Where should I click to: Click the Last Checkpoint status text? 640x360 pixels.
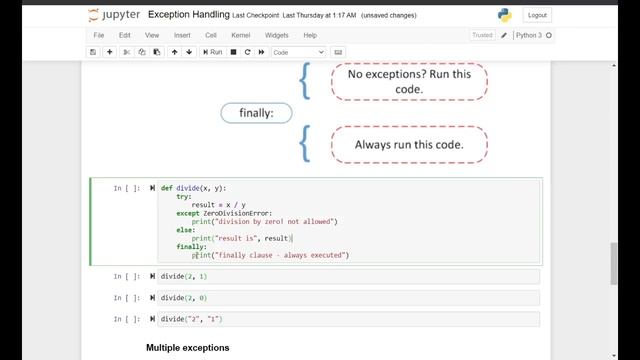[294, 16]
